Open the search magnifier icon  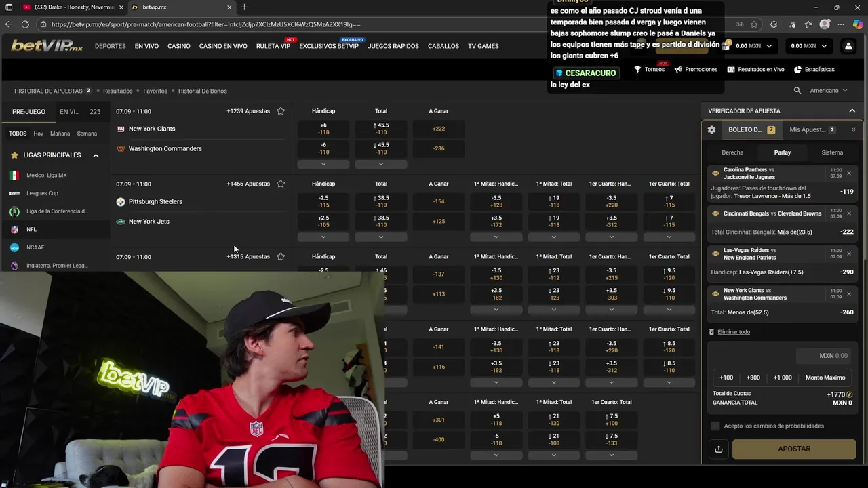pyautogui.click(x=797, y=90)
